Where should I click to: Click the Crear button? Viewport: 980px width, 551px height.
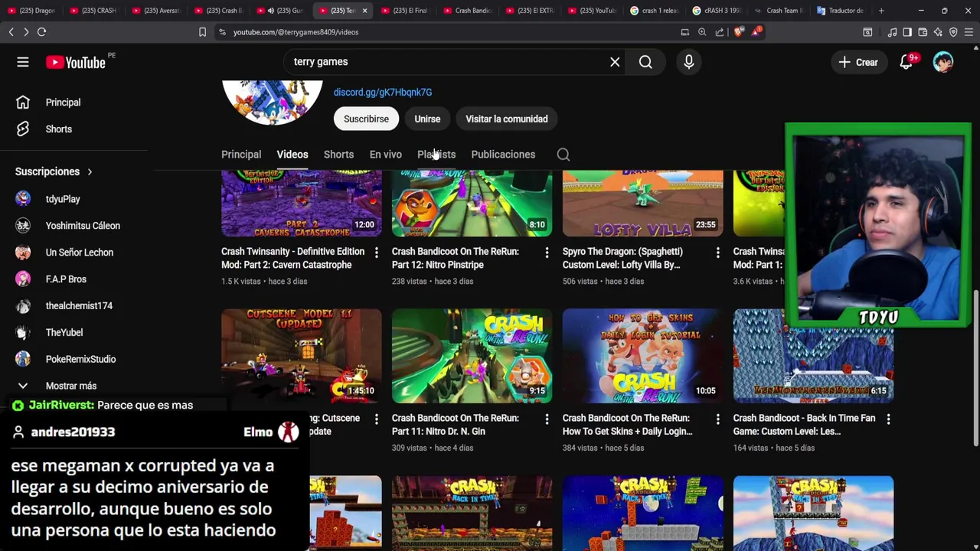[858, 62]
